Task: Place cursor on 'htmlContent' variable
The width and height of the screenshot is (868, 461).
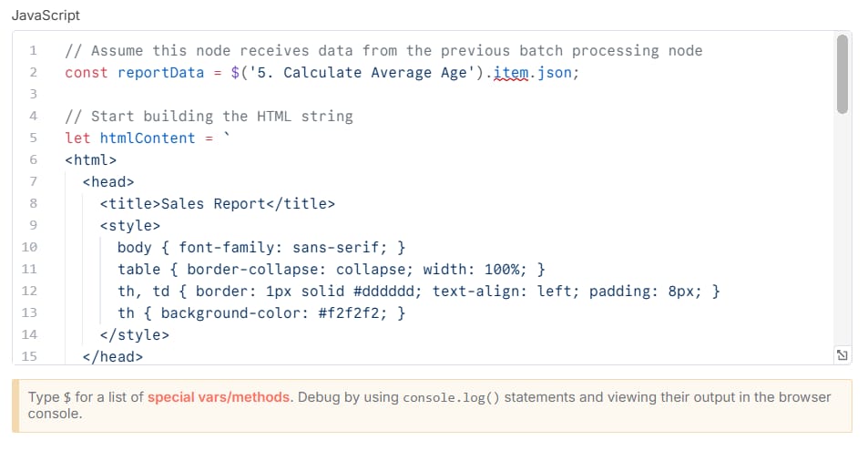Action: pos(148,138)
